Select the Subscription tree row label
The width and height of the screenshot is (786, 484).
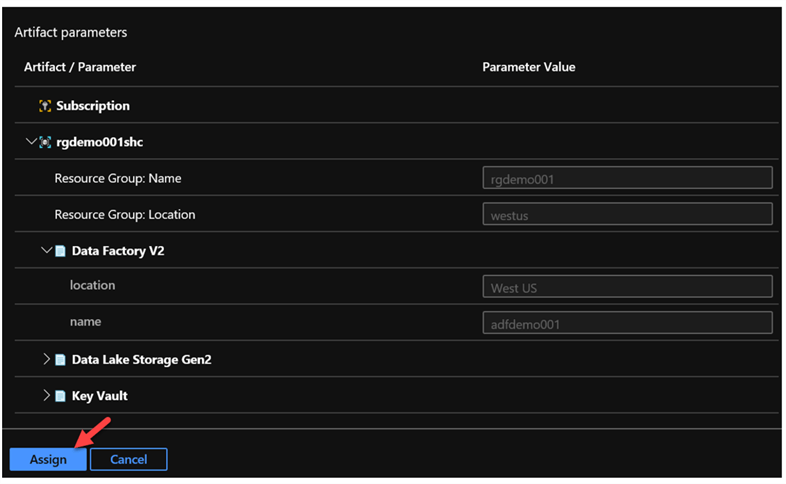[x=93, y=106]
